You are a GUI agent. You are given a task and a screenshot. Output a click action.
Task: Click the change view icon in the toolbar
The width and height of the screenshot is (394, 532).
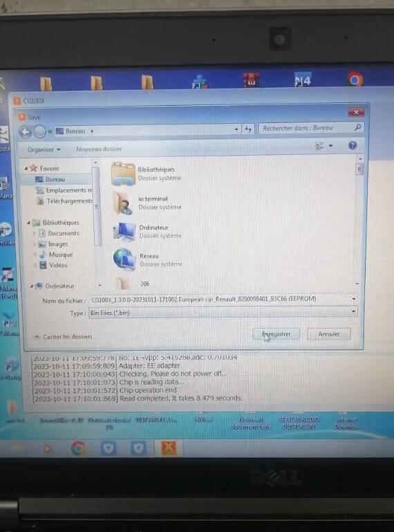(x=319, y=145)
